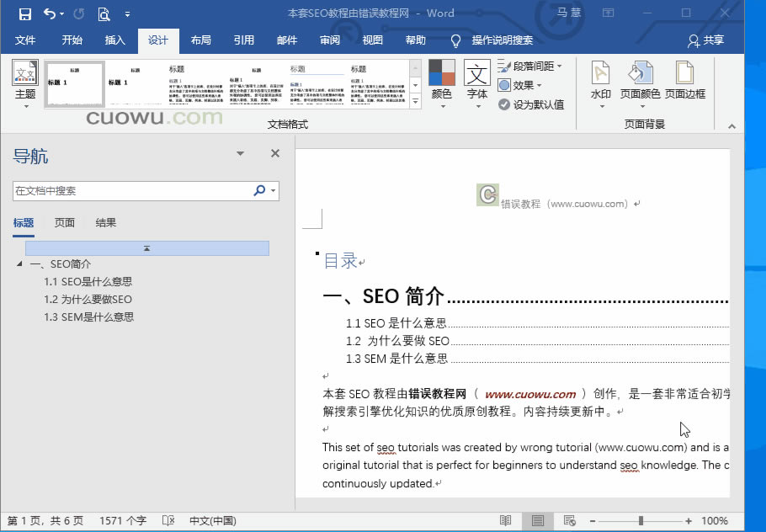This screenshot has width=766, height=532.
Task: Open the 页面颜色 page color menu
Action: (x=640, y=84)
